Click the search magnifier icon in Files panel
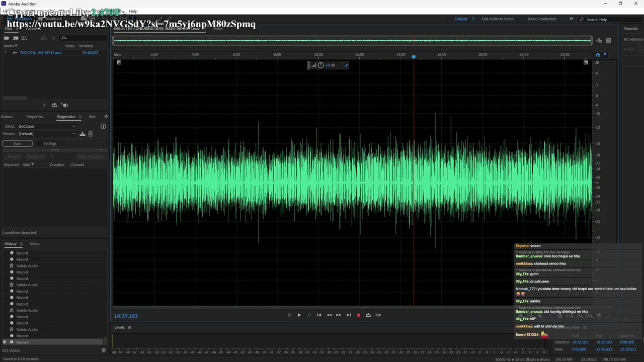The image size is (644, 362). (x=64, y=38)
